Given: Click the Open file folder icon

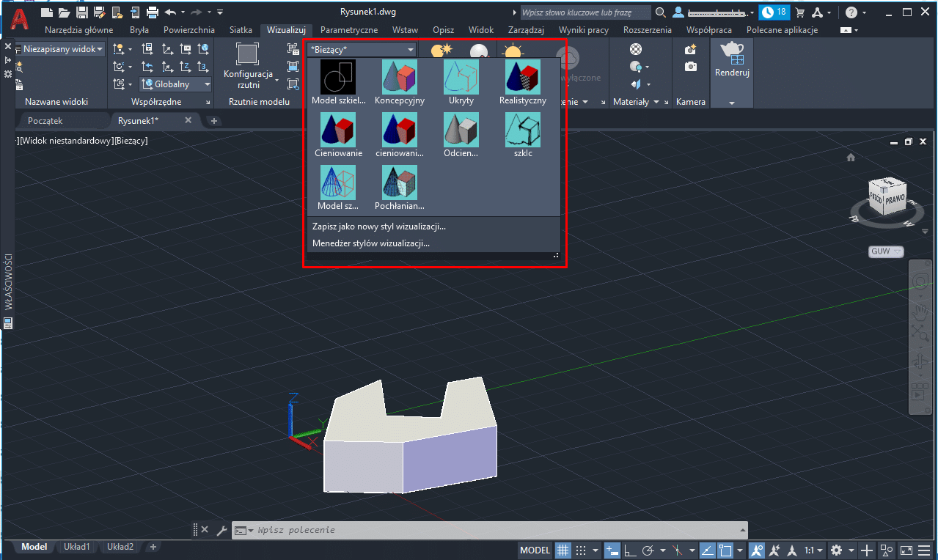Looking at the screenshot, I should click(x=65, y=12).
